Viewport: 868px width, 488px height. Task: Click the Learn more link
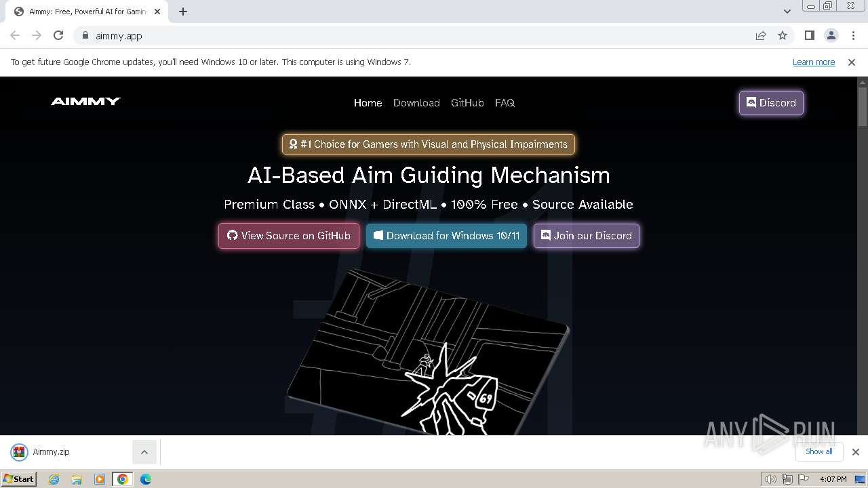814,62
